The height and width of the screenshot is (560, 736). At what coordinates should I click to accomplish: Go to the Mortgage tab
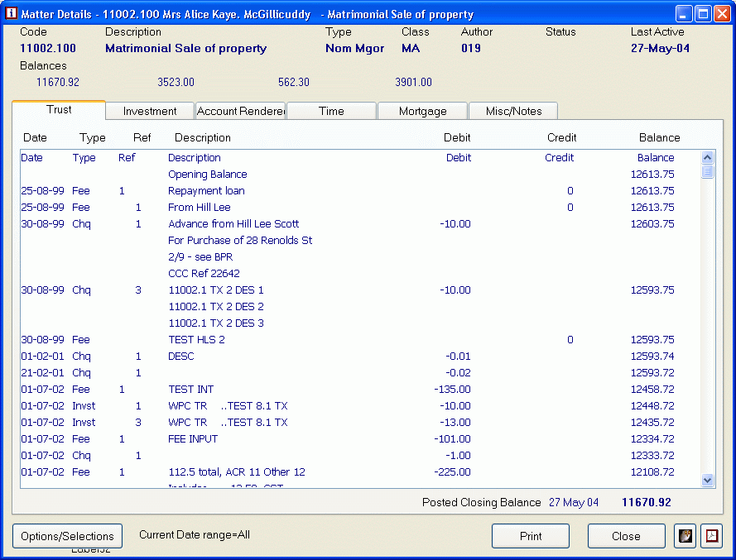click(422, 111)
